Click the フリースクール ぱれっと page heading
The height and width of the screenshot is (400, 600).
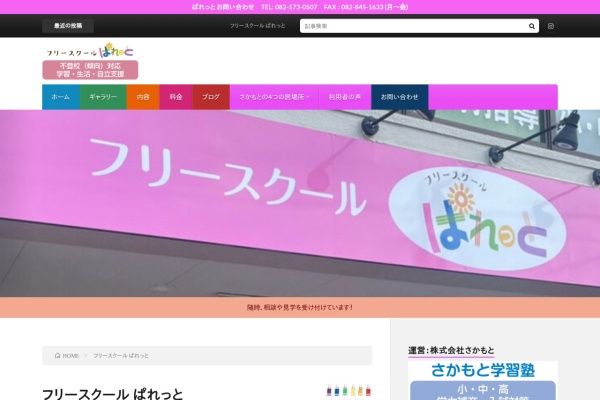pyautogui.click(x=112, y=394)
